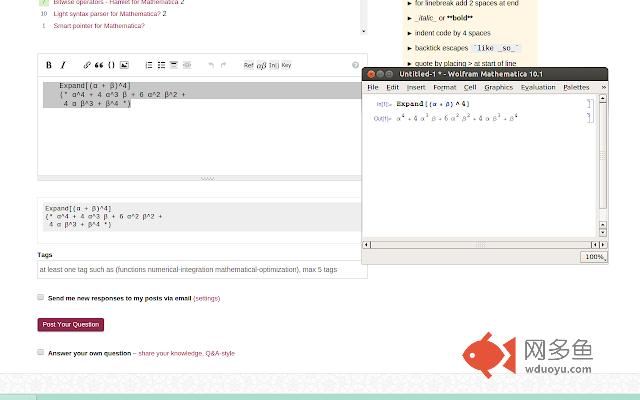
Task: Open 'Light syntax parser for Mathematica?' question
Action: (107, 14)
